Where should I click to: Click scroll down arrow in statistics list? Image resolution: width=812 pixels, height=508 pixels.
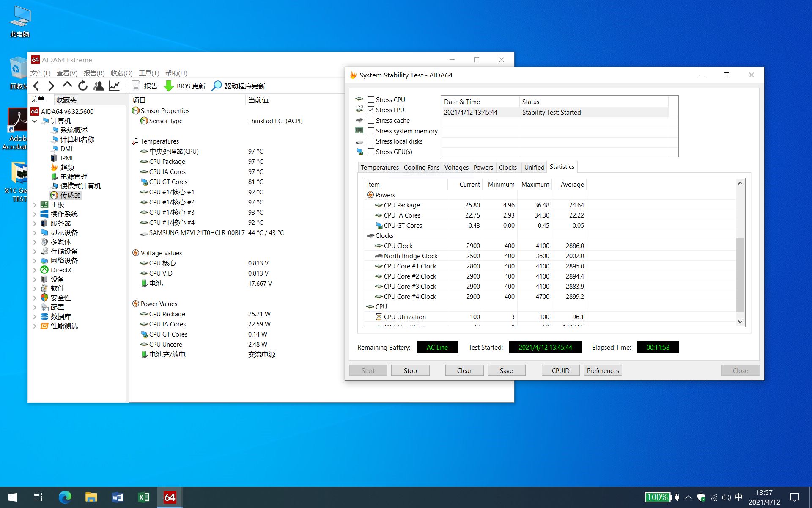[740, 322]
